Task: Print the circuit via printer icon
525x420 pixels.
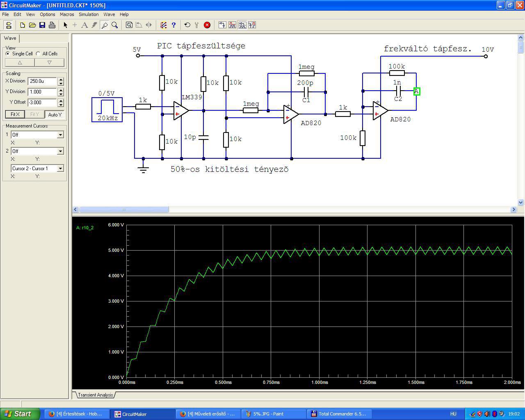Action: click(52, 25)
